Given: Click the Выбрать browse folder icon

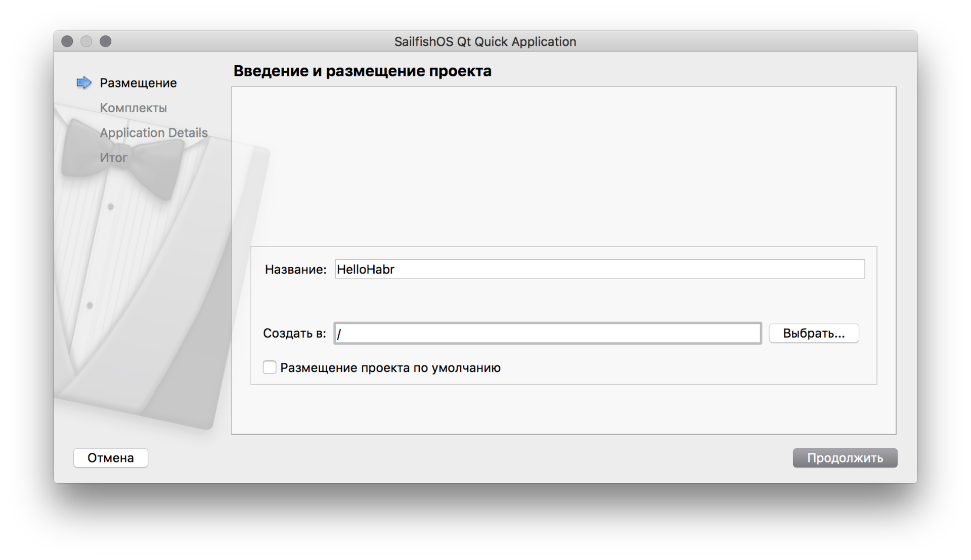Looking at the screenshot, I should coord(814,334).
